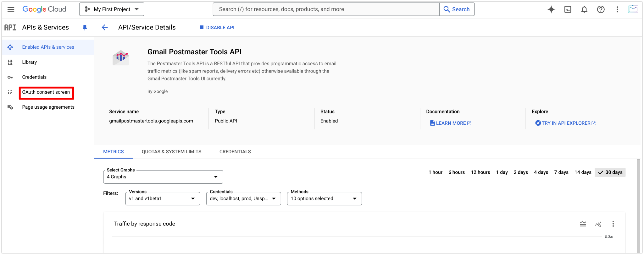Select 1 day time range
The image size is (644, 255).
502,172
